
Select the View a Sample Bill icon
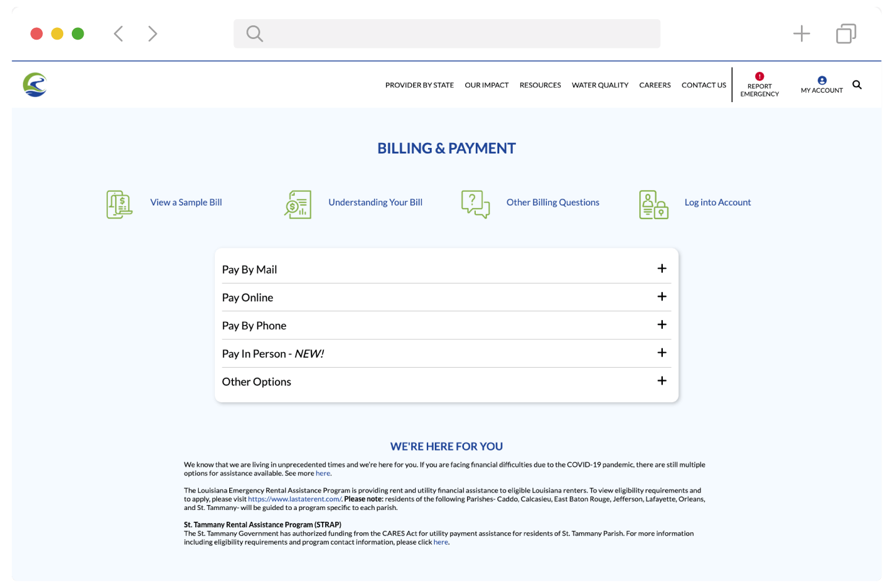[x=118, y=204]
